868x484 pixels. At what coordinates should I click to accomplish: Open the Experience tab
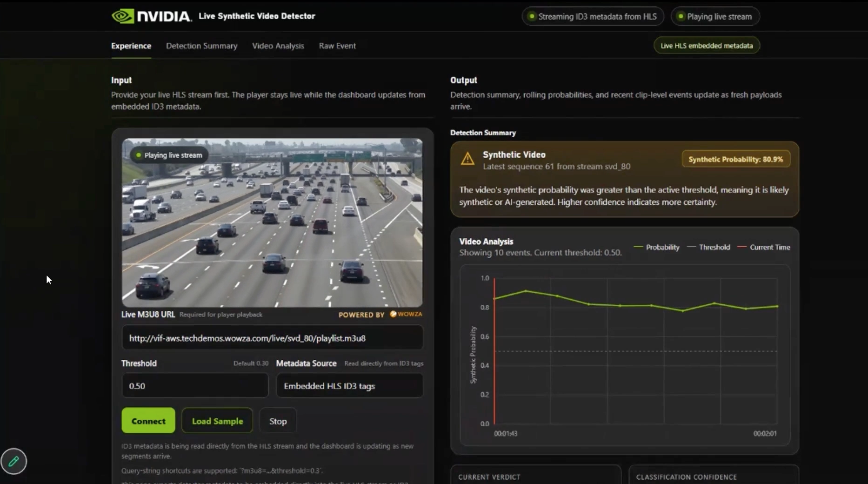pyautogui.click(x=131, y=46)
